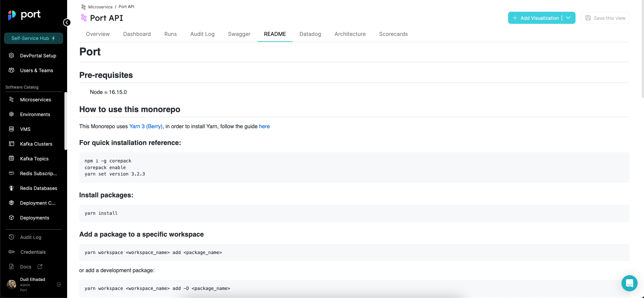The image size is (644, 298).
Task: Switch to the Swagger tab
Action: click(239, 34)
